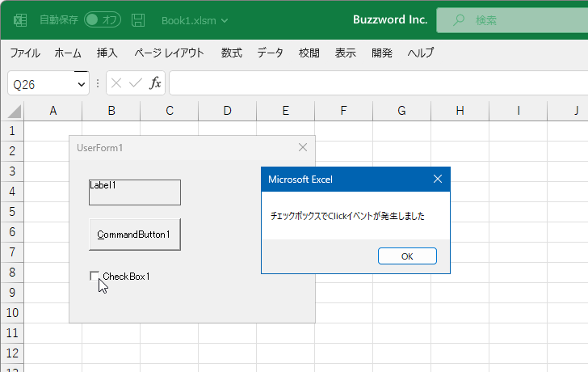Toggle the CheckBox1 checkbox
The height and width of the screenshot is (372, 588).
[94, 276]
